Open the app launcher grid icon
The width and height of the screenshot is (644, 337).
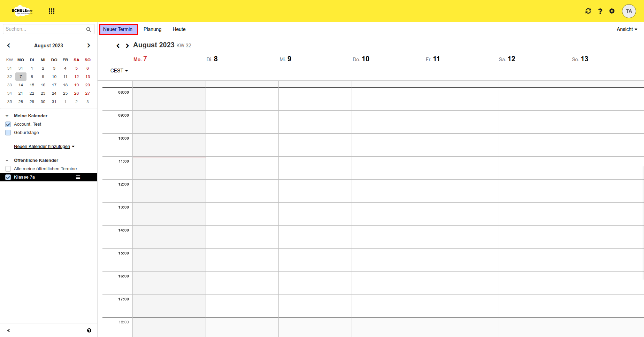point(52,11)
